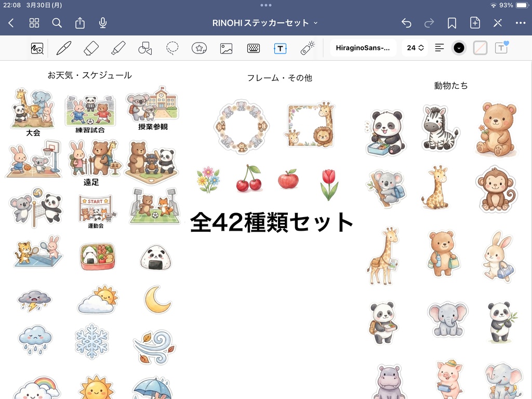Open search within the notebook
532x399 pixels.
pyautogui.click(x=57, y=23)
